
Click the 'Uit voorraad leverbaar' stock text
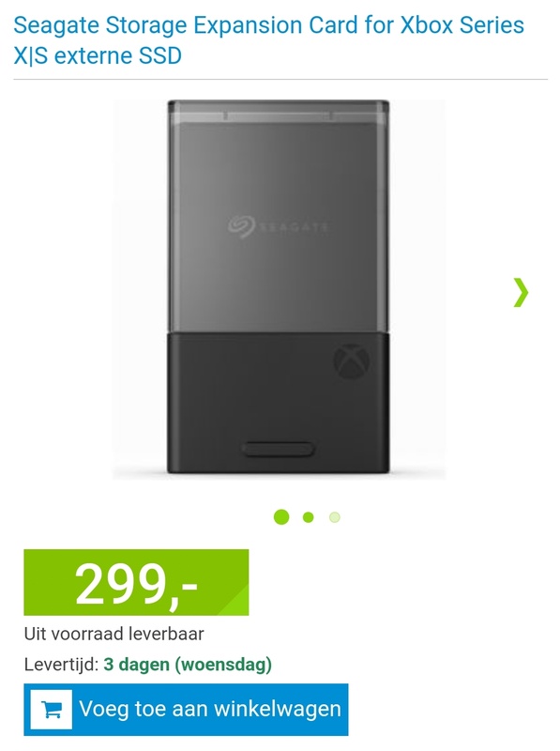[x=114, y=634]
